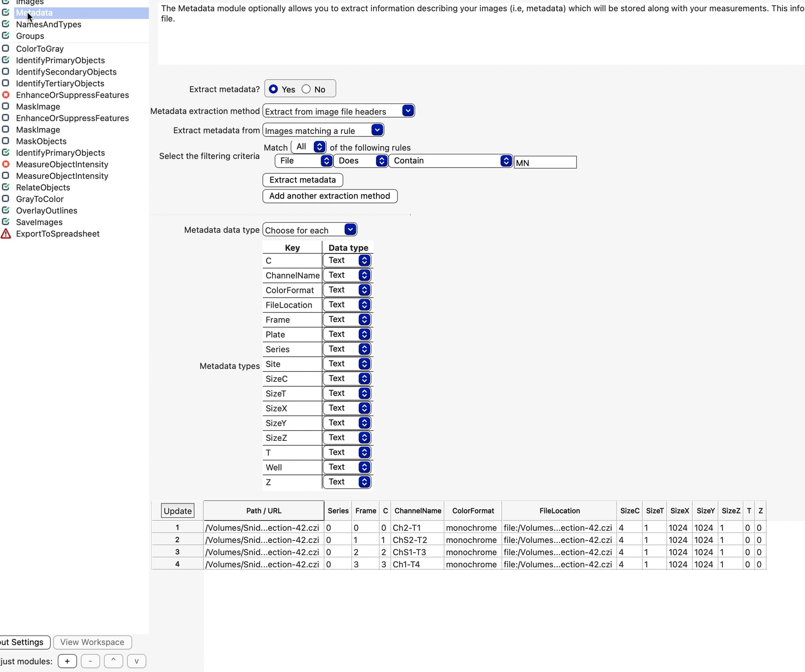Click the rule value field containing MN
This screenshot has width=805, height=672.
coord(545,163)
